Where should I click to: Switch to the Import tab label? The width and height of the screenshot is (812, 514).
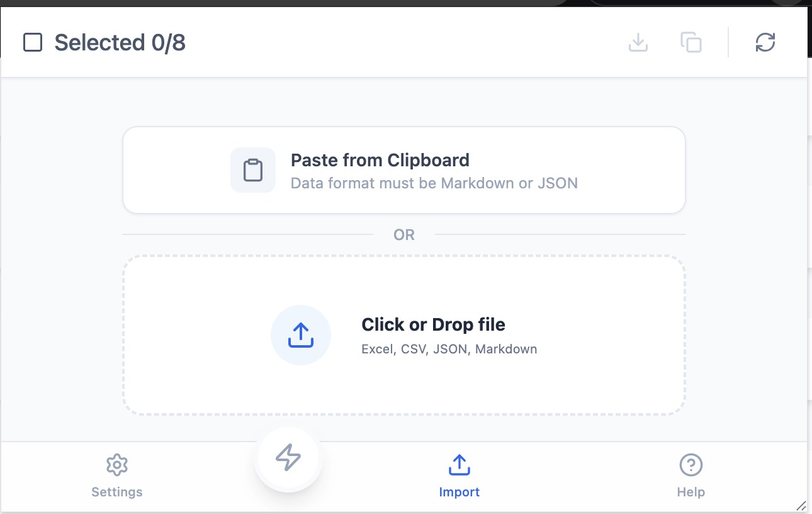click(460, 492)
